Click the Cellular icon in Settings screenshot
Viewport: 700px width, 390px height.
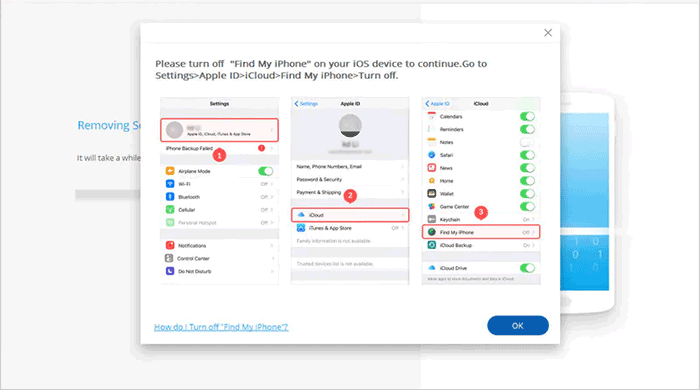click(170, 210)
